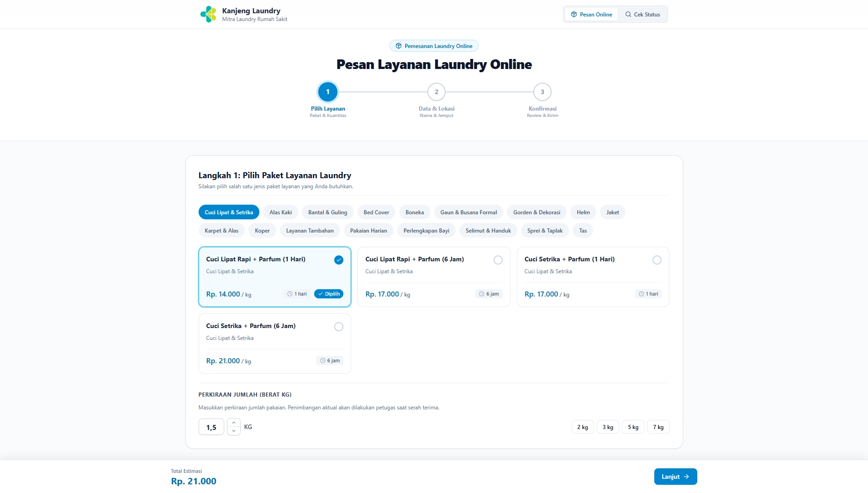Select Sprei & Taplak category
Screen dimensions: 868x493
[x=545, y=230]
